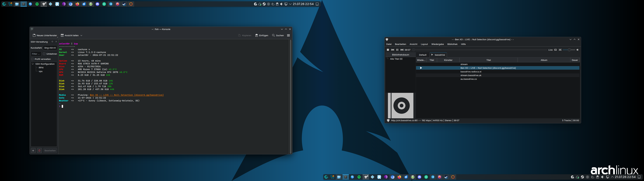Open the Ansicht menu
The width and height of the screenshot is (644, 181).
click(413, 44)
